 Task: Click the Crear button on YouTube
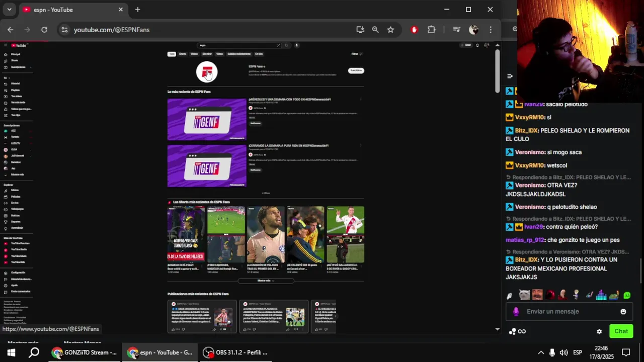(466, 45)
